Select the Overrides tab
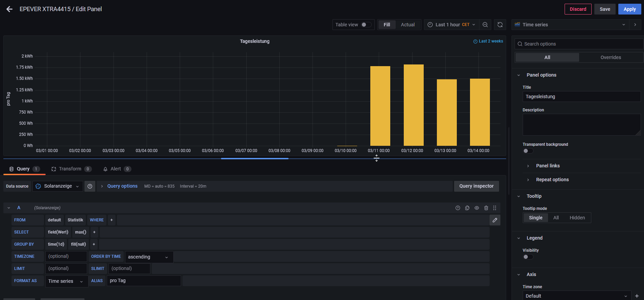The height and width of the screenshot is (300, 644). click(611, 57)
